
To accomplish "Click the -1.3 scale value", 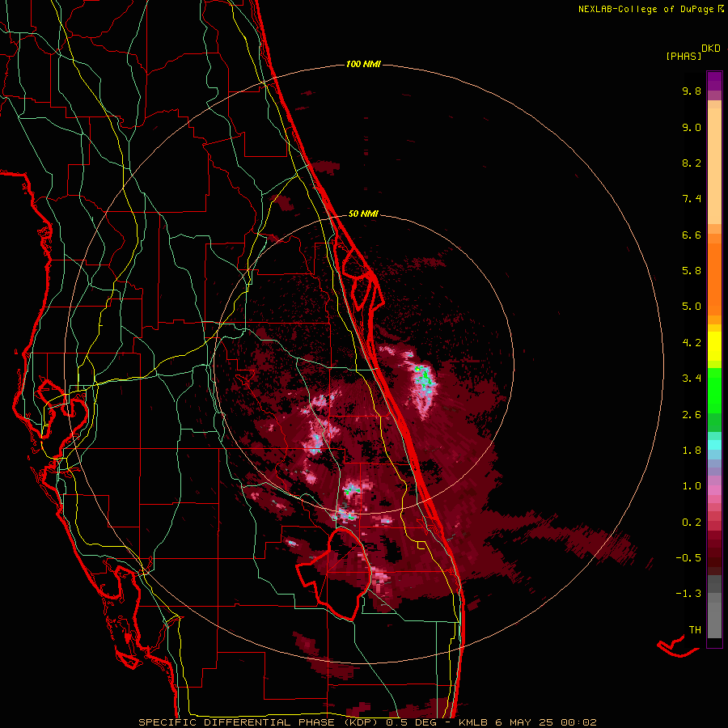I will point(688,594).
